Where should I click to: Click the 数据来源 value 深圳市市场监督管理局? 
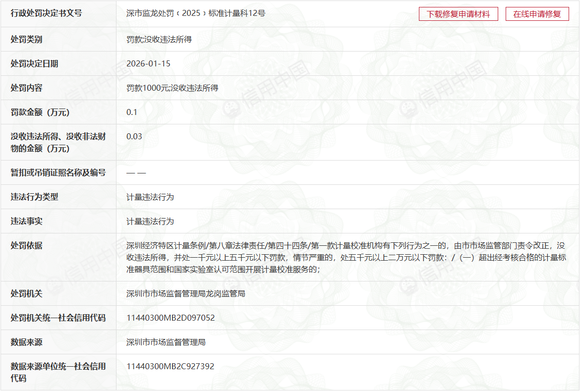coord(166,342)
